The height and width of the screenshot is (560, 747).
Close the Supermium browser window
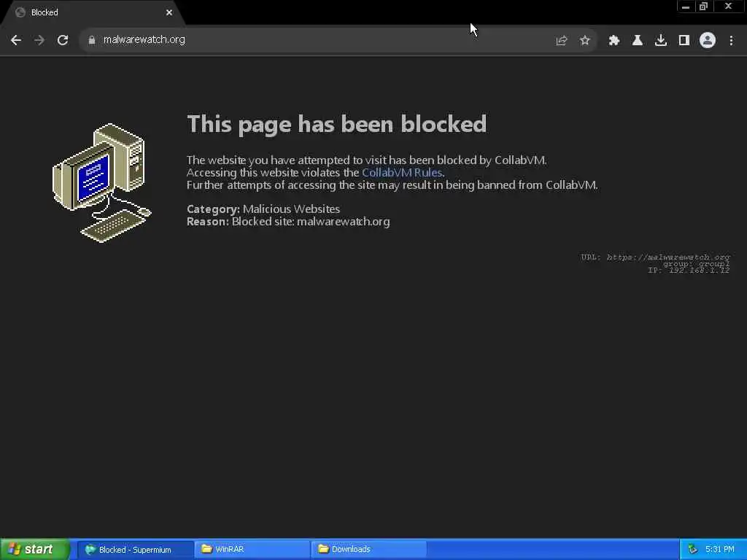coord(729,7)
